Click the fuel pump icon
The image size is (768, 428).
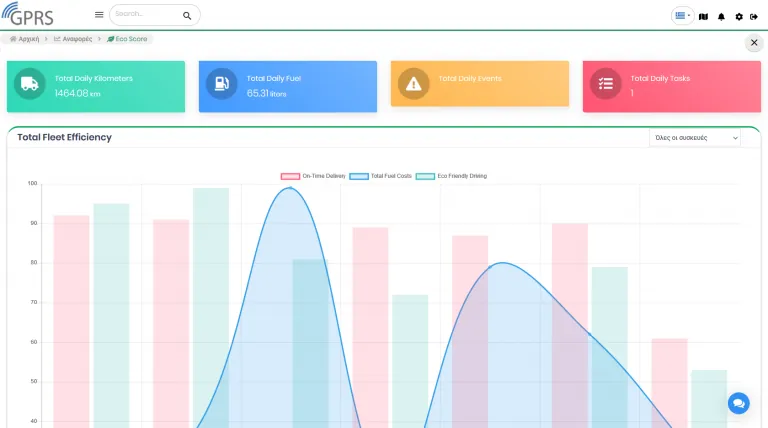[221, 84]
